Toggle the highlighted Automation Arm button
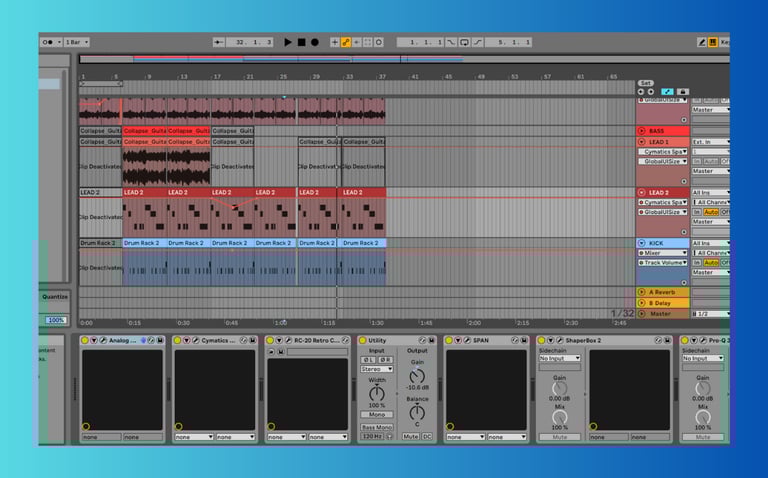The image size is (768, 478). click(346, 42)
